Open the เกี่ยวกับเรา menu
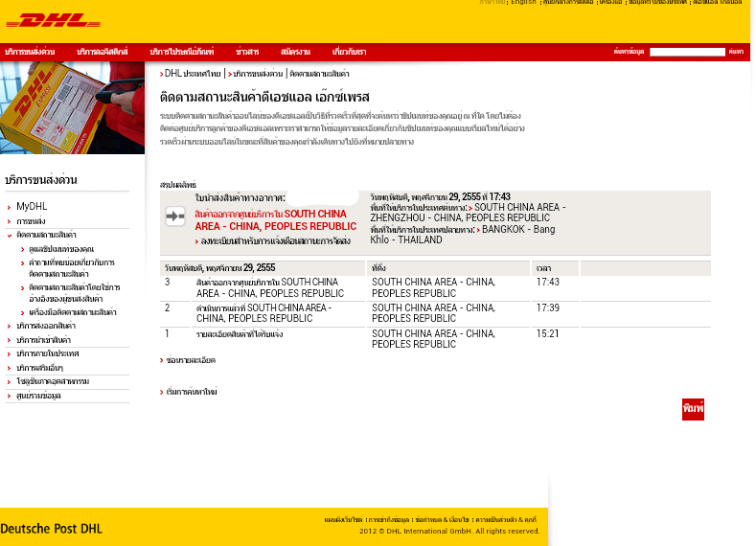Image resolution: width=756 pixels, height=546 pixels. coord(350,52)
